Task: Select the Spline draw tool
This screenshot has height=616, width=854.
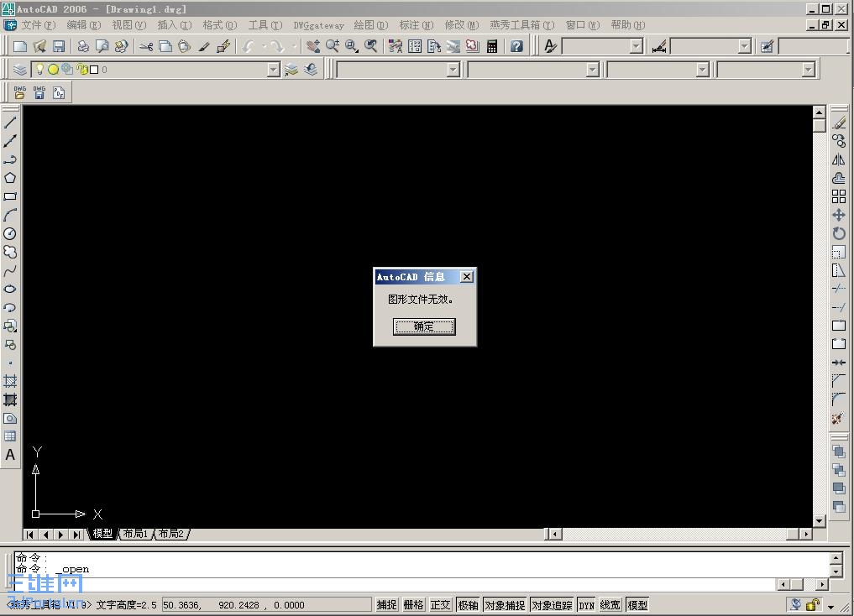Action: 10,270
